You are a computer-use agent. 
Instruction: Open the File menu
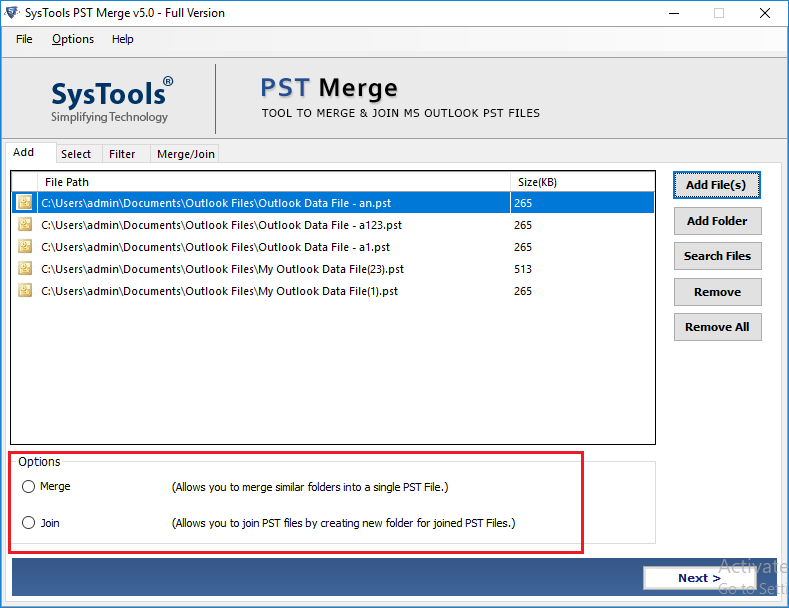[24, 39]
